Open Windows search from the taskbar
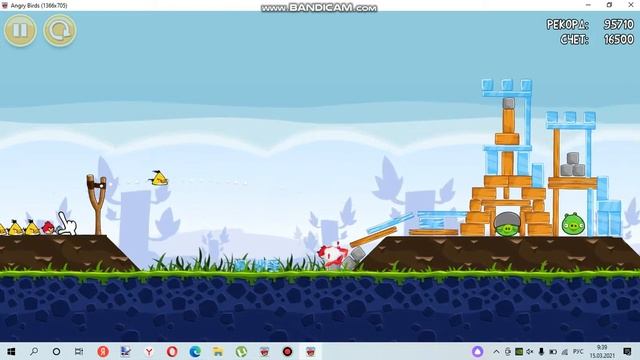640x360 pixels. tap(34, 351)
